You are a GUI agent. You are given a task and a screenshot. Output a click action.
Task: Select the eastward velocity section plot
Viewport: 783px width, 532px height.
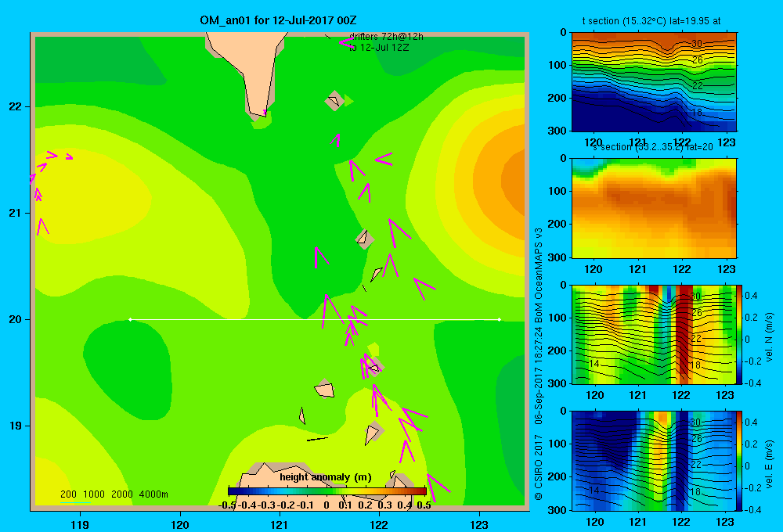pos(654,461)
